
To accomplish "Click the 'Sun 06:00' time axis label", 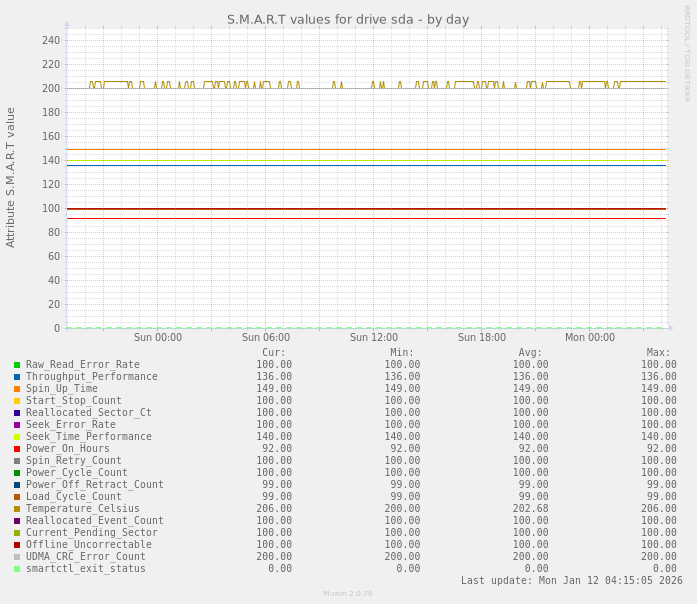I will [x=266, y=338].
